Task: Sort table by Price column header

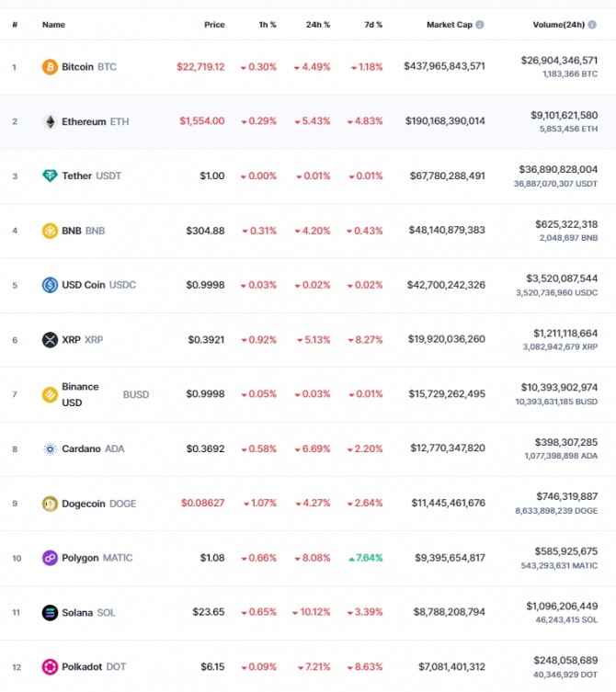Action: pos(214,25)
